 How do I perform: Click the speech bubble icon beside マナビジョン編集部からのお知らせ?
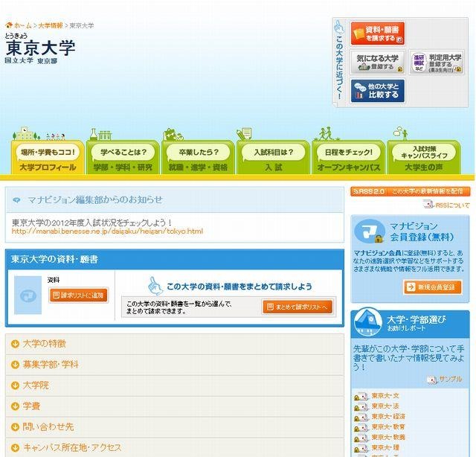point(16,200)
